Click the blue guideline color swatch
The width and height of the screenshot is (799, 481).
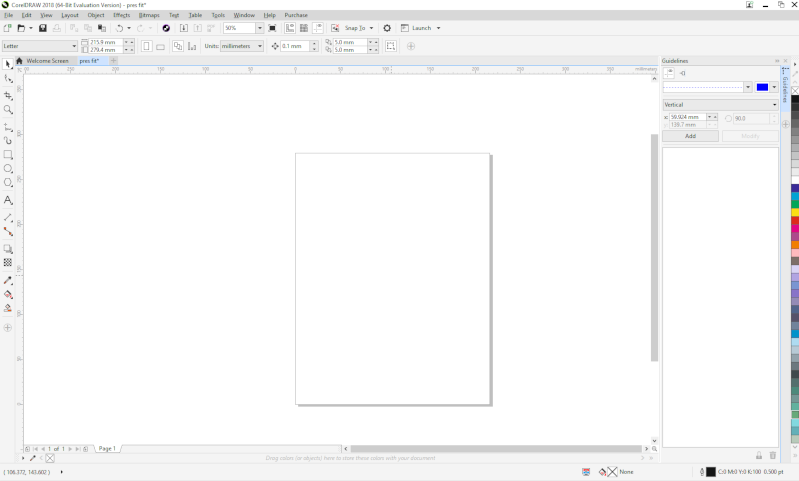click(x=762, y=87)
